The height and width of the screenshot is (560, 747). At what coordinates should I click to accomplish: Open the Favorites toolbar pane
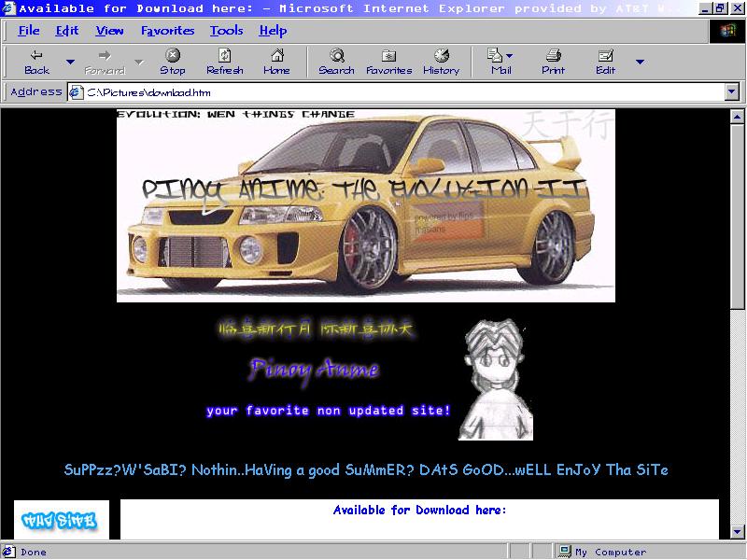click(x=388, y=62)
